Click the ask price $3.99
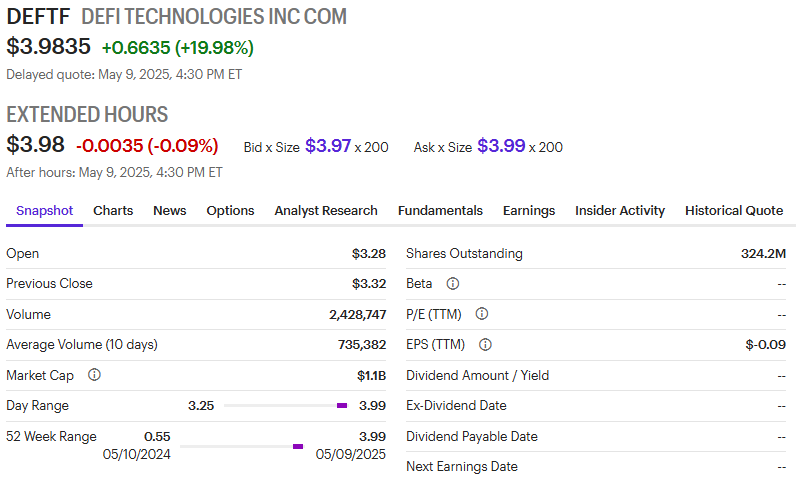 tap(501, 146)
